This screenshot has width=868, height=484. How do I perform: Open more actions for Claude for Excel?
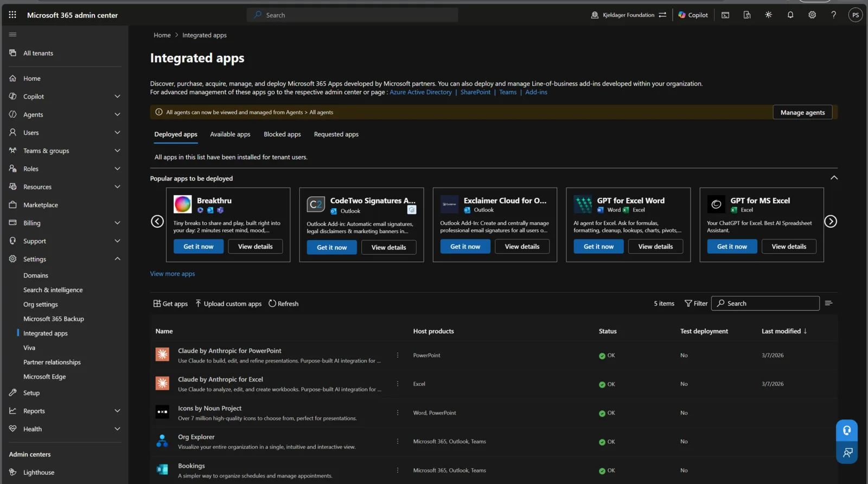click(x=398, y=384)
